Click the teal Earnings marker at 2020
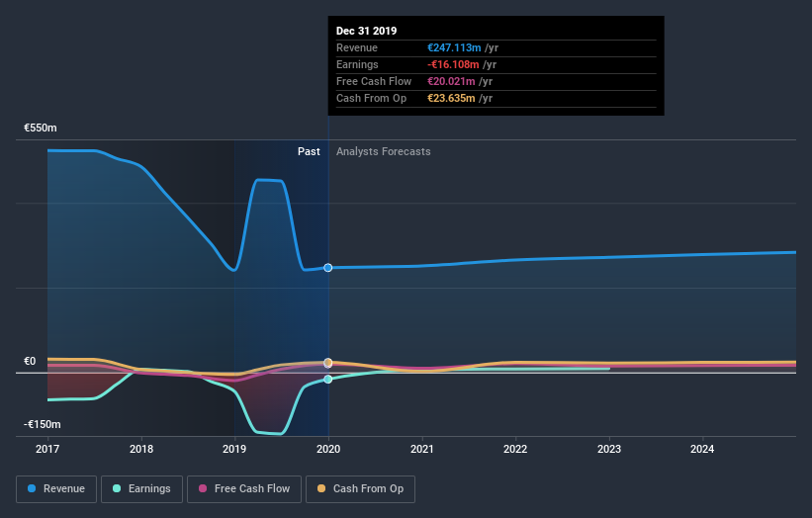This screenshot has width=812, height=518. click(327, 380)
